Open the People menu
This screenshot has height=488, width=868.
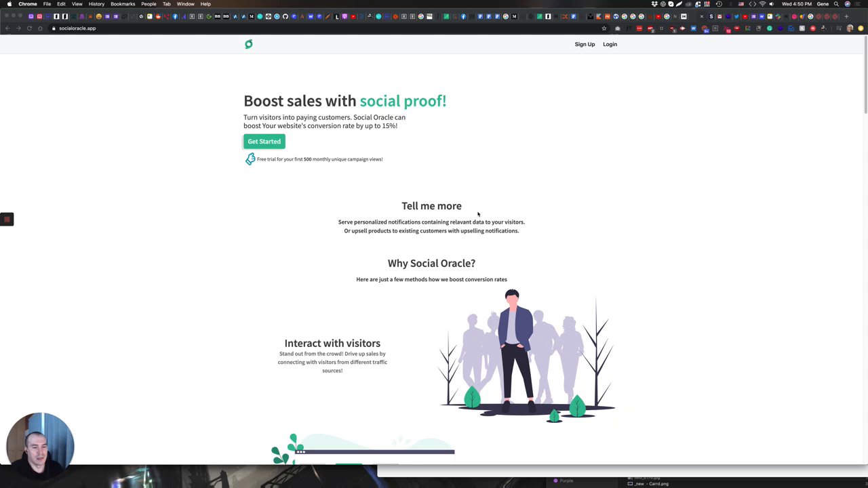(149, 4)
